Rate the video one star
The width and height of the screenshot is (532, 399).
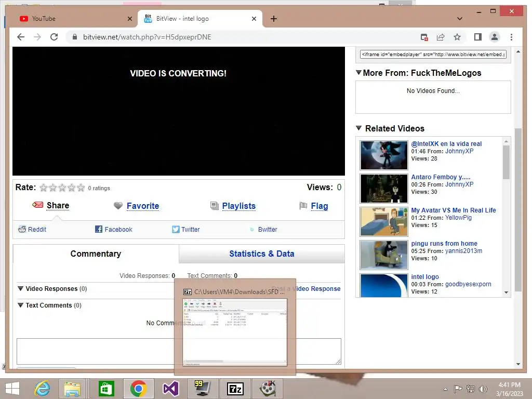click(x=44, y=188)
